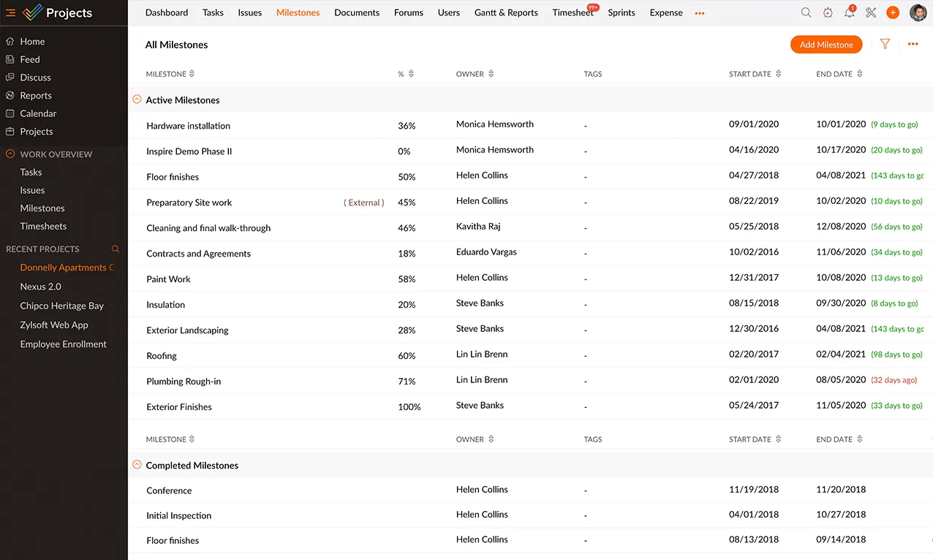Open the orange plus quick-add icon
The image size is (933, 560).
(x=892, y=12)
